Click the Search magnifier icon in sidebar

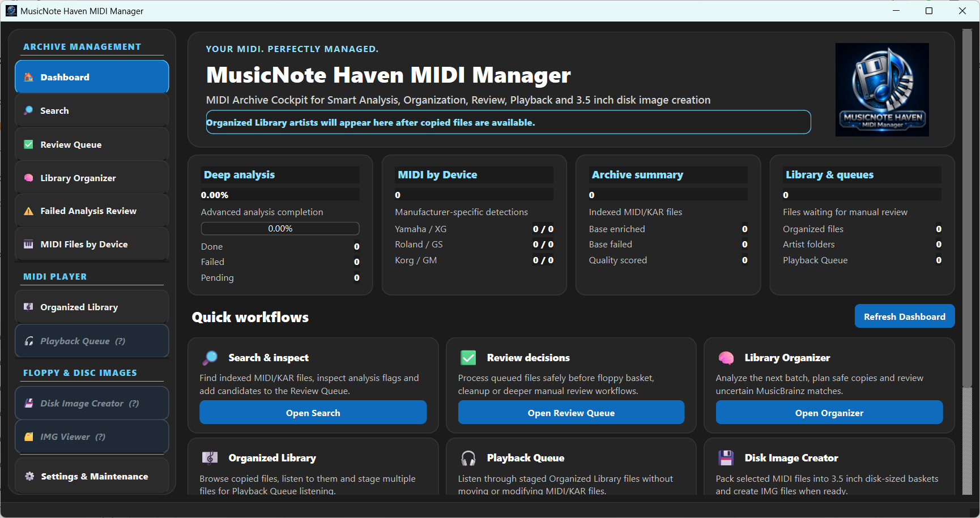(x=28, y=110)
